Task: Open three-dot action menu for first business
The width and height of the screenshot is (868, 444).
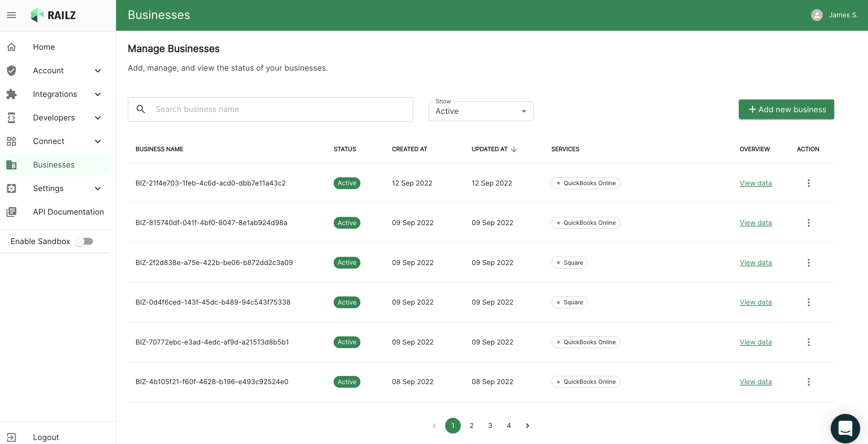Action: click(808, 183)
